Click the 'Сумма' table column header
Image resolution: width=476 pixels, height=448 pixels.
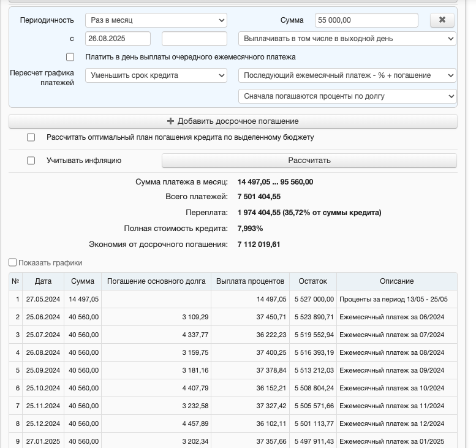(83, 281)
